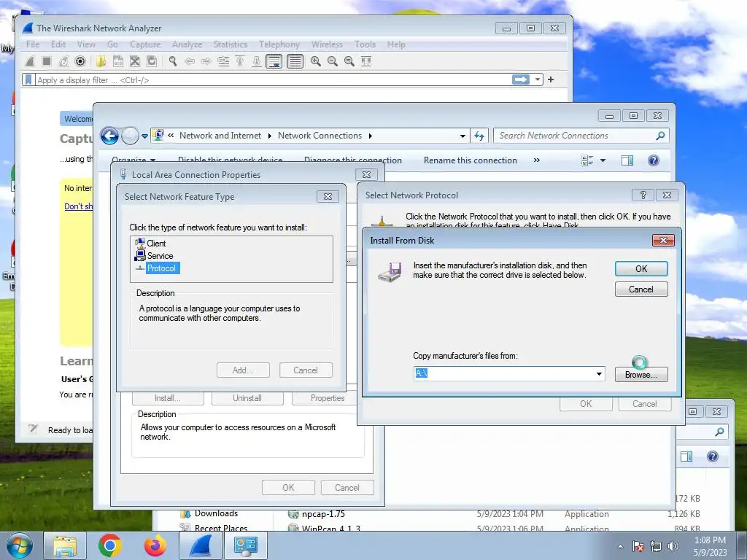Open Wireshark Analyze menu
Screen dimensions: 747x560
tap(187, 44)
